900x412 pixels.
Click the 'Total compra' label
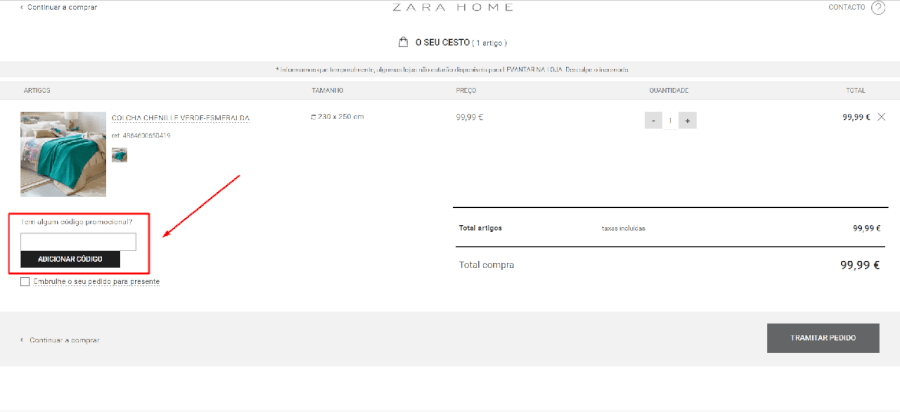487,265
